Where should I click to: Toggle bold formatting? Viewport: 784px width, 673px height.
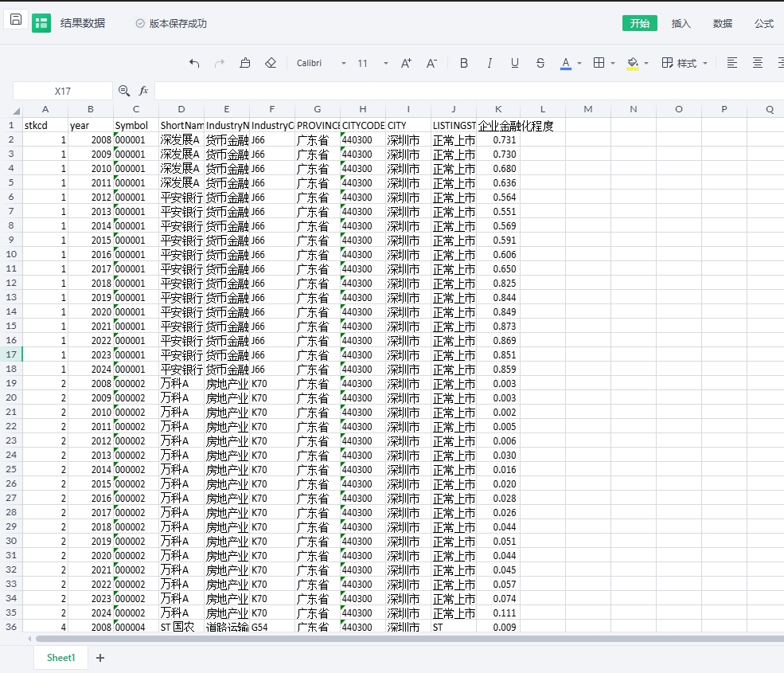464,64
